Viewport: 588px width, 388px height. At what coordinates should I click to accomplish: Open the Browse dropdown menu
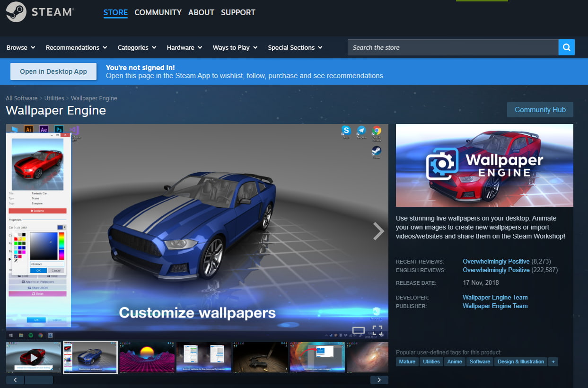21,47
